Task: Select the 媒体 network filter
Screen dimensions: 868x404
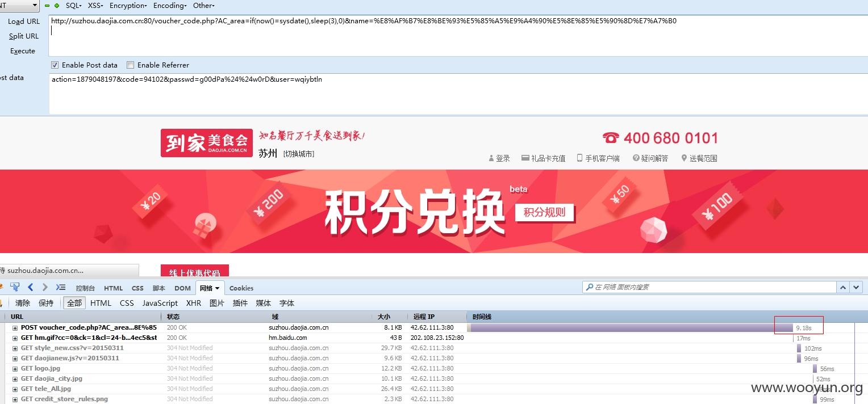Action: click(x=264, y=303)
